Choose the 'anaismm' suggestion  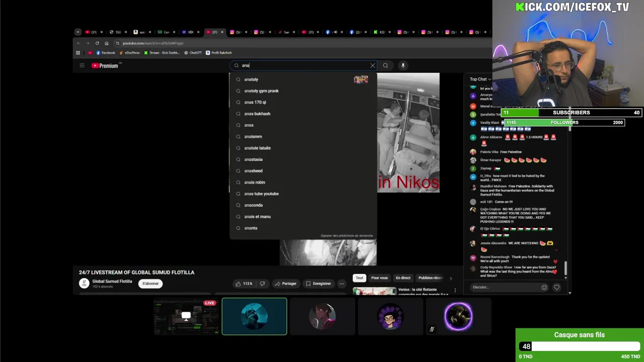(x=303, y=136)
